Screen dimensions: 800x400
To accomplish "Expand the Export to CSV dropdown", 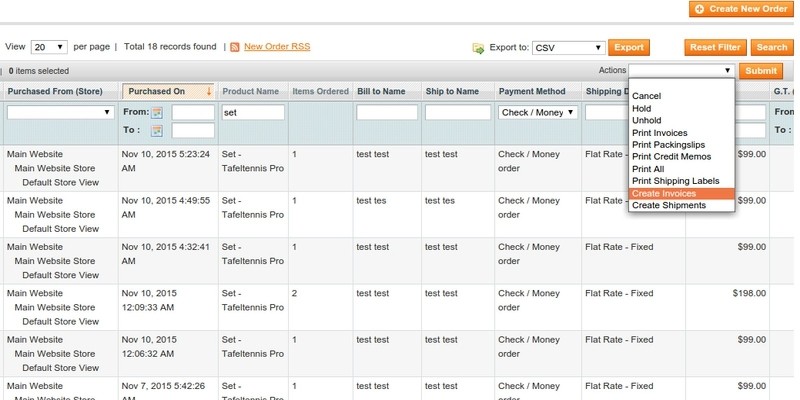I will pos(568,47).
